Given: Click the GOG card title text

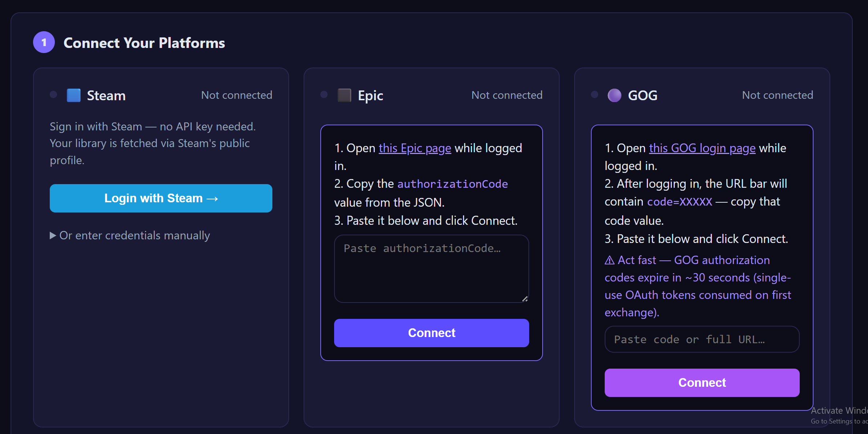Looking at the screenshot, I should pyautogui.click(x=643, y=96).
